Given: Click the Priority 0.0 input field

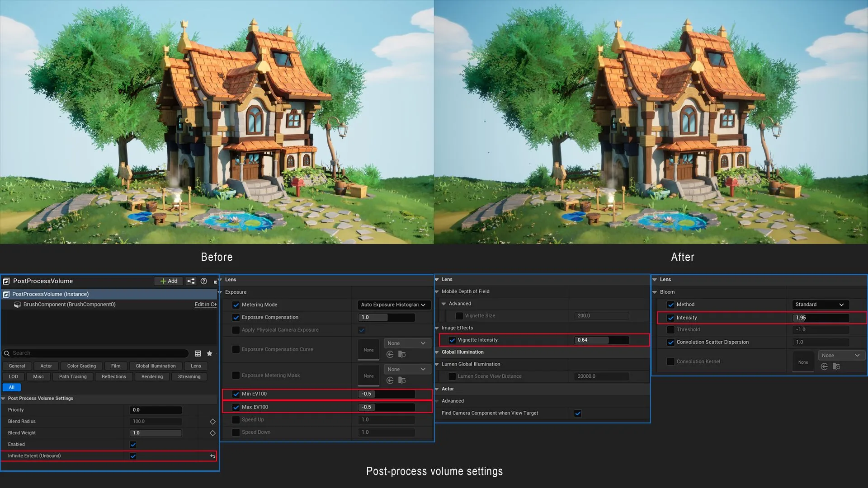Looking at the screenshot, I should pos(156,410).
